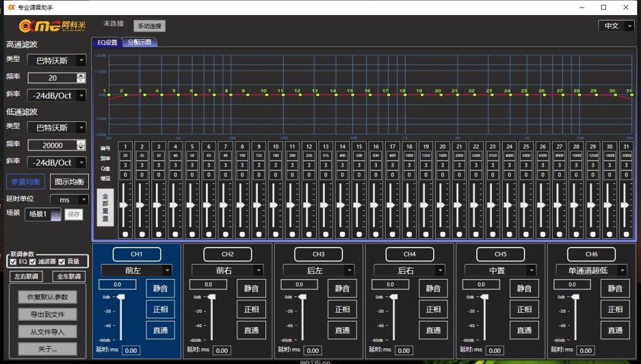
Task: Click the reset dot under band 24
Action: click(x=509, y=234)
